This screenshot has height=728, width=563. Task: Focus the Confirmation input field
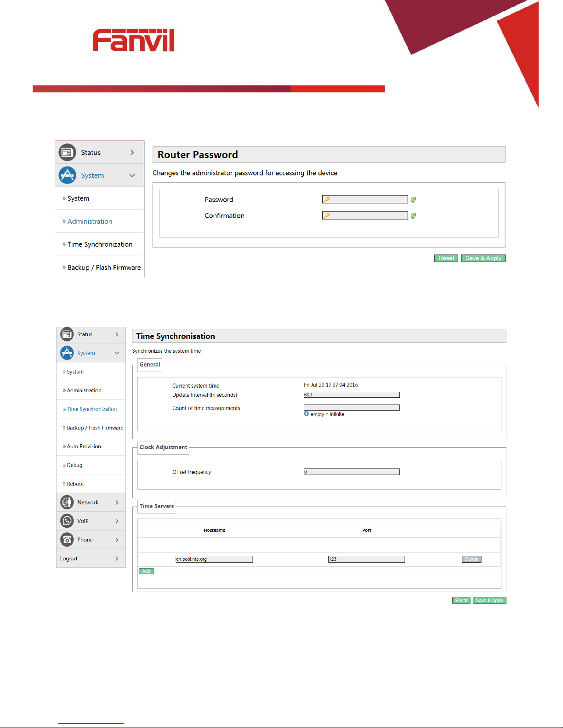365,215
